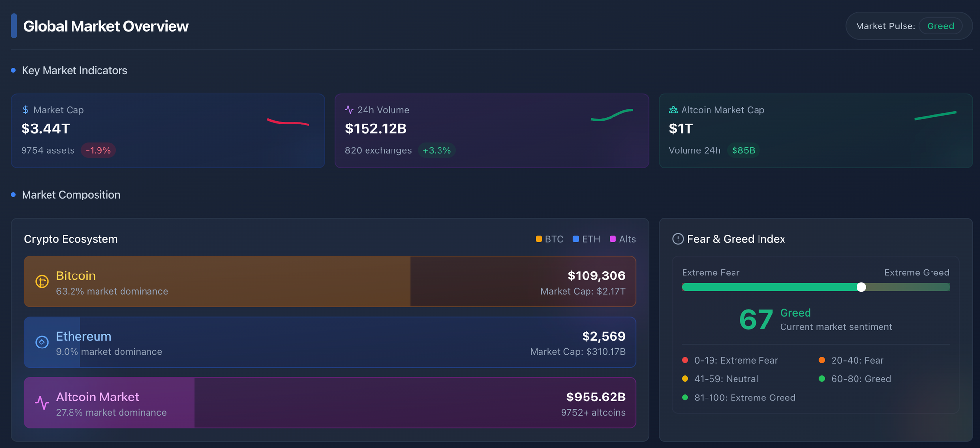Click the 9754 assets text
The image size is (980, 448).
48,150
